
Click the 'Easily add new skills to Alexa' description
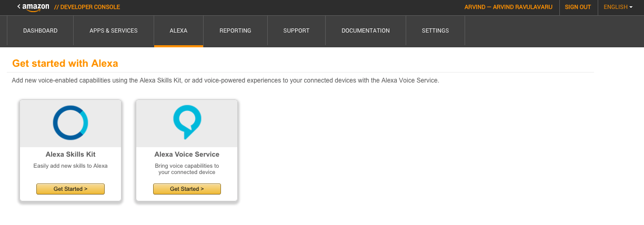[x=71, y=166]
